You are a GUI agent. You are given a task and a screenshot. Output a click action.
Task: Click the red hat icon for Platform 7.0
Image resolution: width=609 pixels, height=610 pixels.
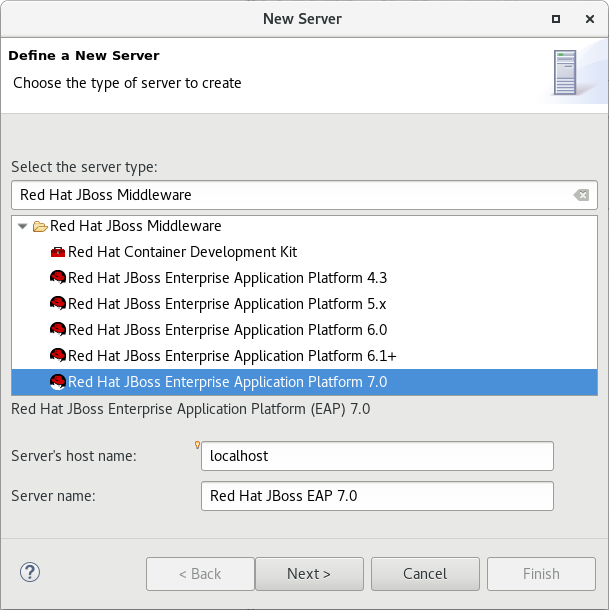tap(58, 382)
